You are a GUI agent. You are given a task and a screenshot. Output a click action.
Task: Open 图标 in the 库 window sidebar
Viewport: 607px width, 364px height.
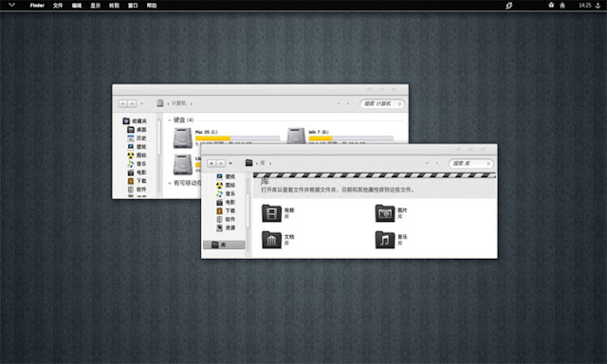coord(226,185)
